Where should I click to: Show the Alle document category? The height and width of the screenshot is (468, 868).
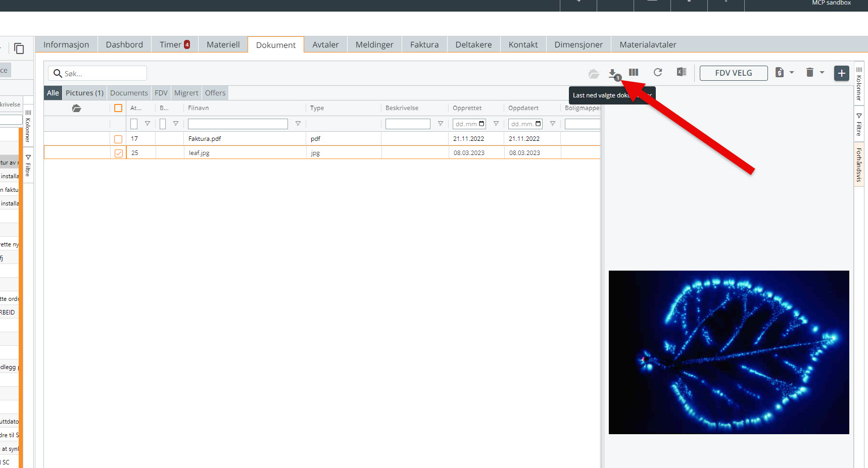(x=53, y=93)
